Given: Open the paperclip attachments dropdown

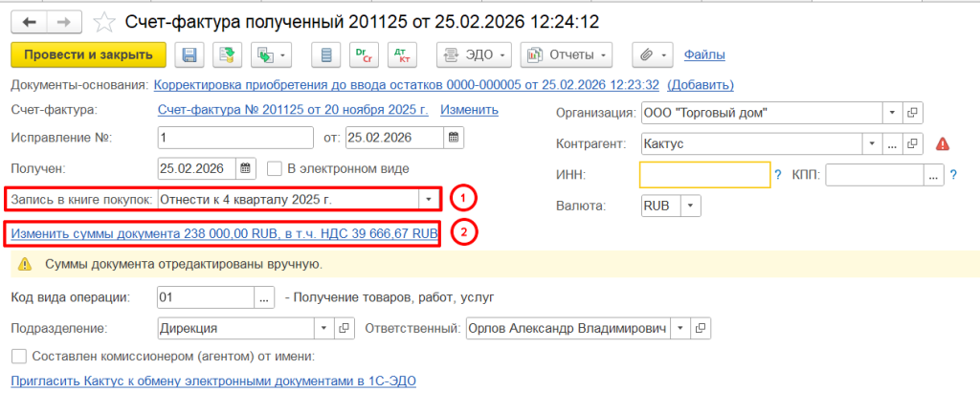Looking at the screenshot, I should pyautogui.click(x=653, y=54).
